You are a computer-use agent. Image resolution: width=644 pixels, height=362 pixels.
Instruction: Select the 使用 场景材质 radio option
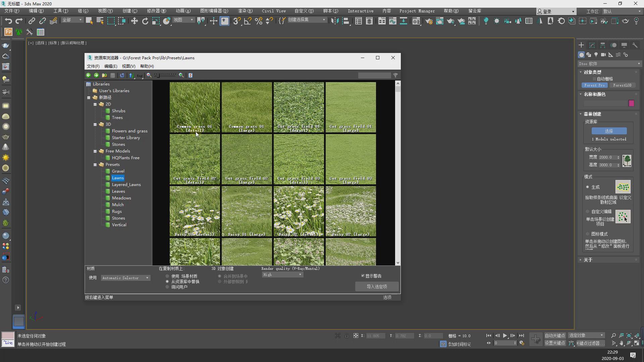coord(167,276)
